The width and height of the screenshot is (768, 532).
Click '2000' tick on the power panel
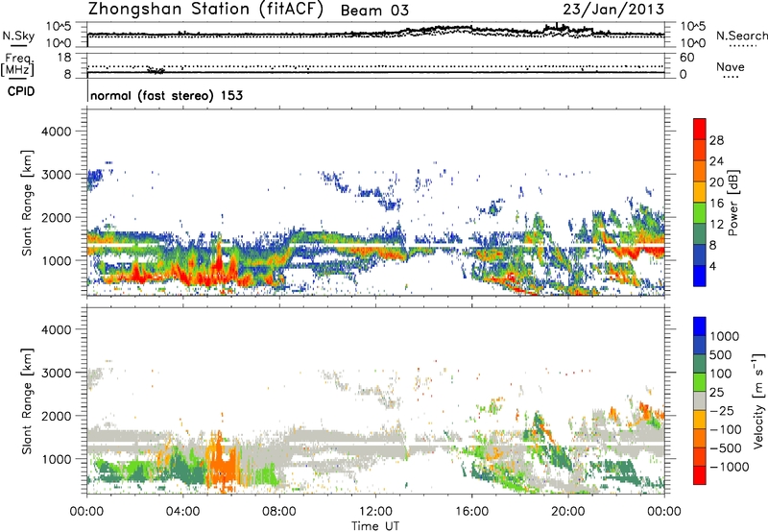tap(56, 217)
